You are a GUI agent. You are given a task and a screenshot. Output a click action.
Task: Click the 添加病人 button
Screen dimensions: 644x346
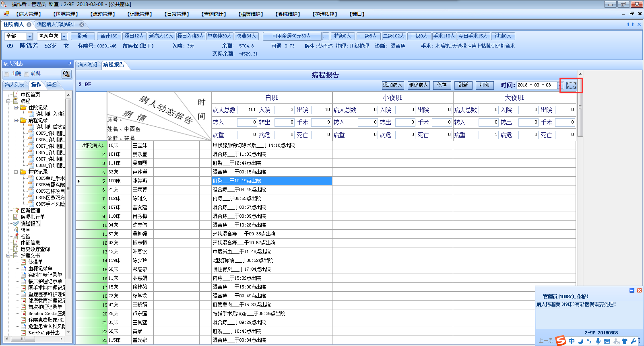(392, 85)
